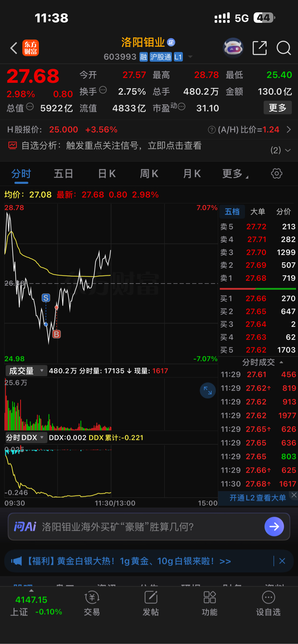Go back using the left arrow
This screenshot has width=298, height=644.
(x=14, y=48)
